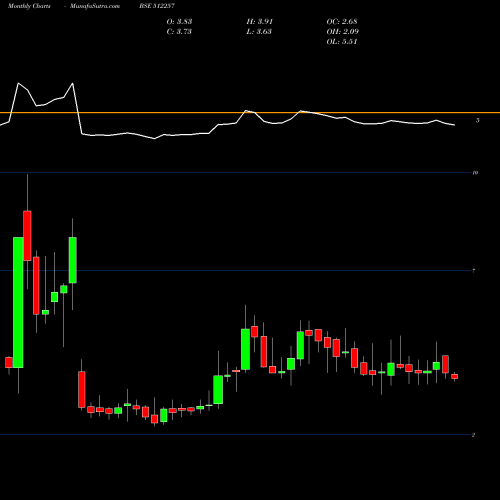Click the 'OH: 2.09' value
The height and width of the screenshot is (500, 500).
coord(343,32)
